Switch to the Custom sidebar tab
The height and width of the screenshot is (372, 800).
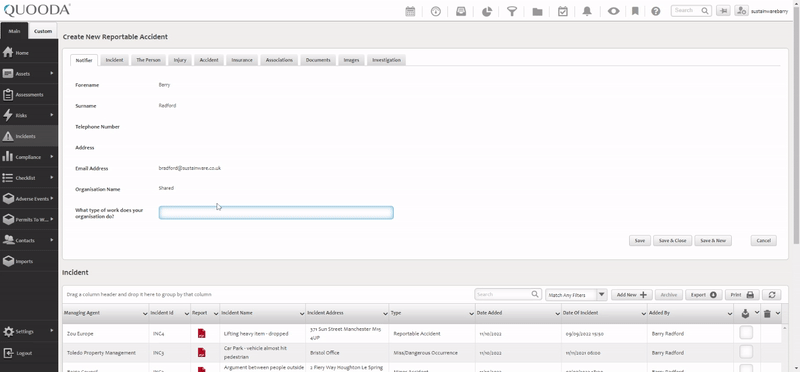pyautogui.click(x=43, y=31)
